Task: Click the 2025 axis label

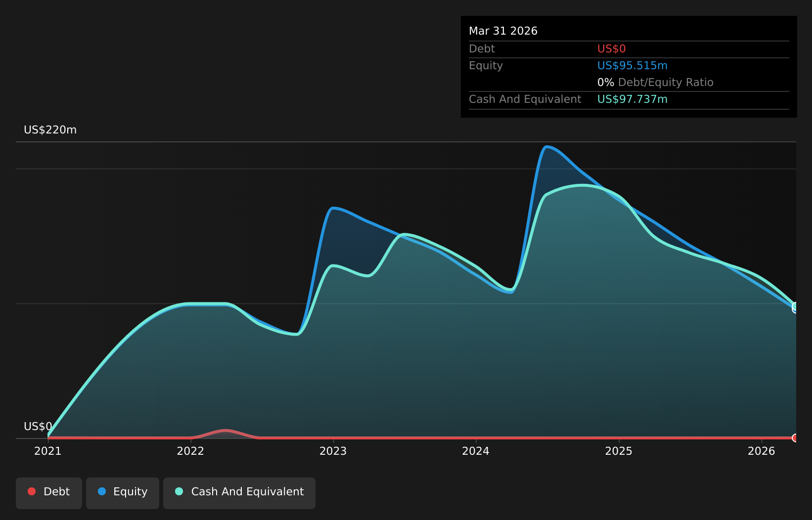Action: [x=619, y=451]
